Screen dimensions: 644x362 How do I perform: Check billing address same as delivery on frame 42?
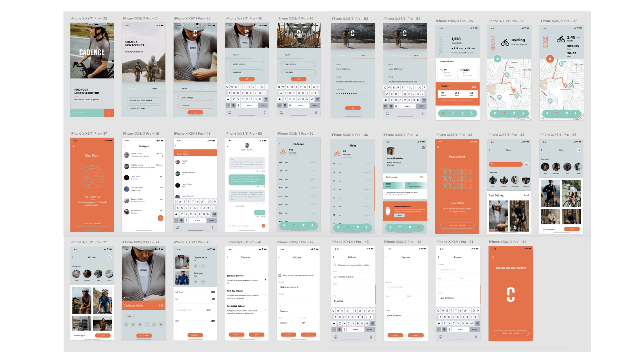tap(280, 276)
